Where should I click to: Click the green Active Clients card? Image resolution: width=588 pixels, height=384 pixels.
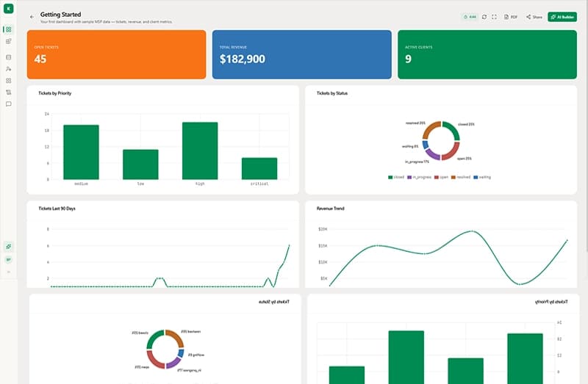click(x=487, y=54)
